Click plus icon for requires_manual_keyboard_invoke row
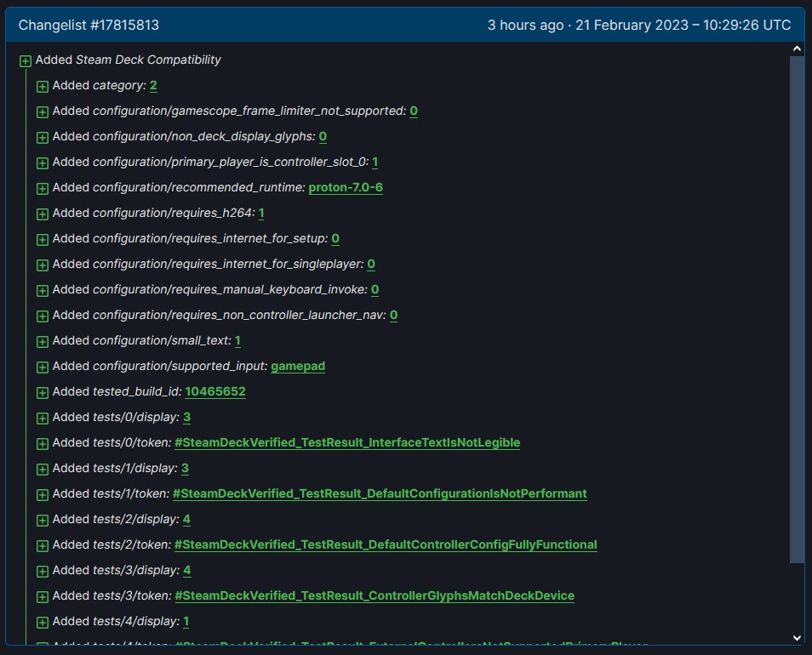The image size is (812, 655). tap(43, 291)
